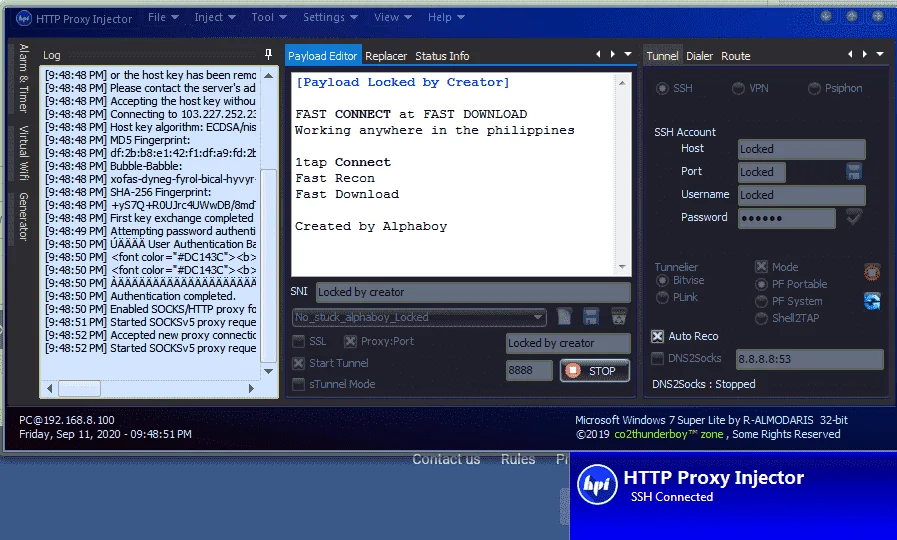Enable sTunnel Mode checkbox

(298, 384)
